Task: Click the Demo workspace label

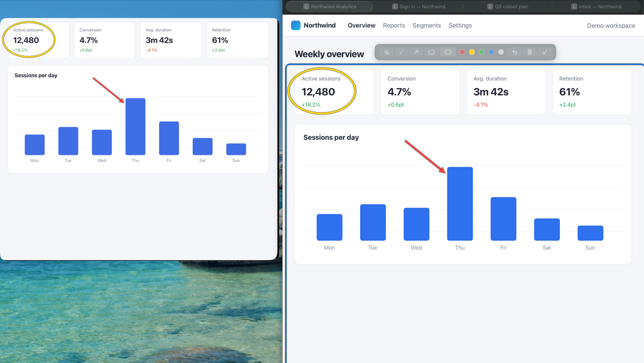Action: (x=611, y=25)
